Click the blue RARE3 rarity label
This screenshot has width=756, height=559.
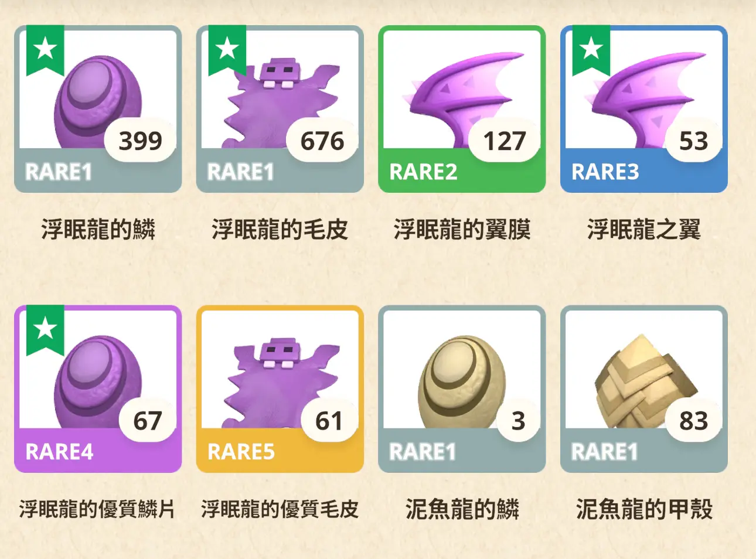point(605,172)
